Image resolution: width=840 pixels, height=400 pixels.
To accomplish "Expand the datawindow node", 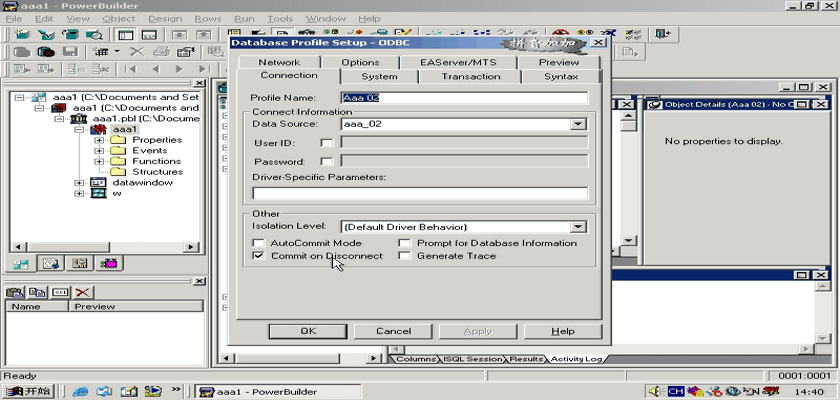I will click(79, 183).
